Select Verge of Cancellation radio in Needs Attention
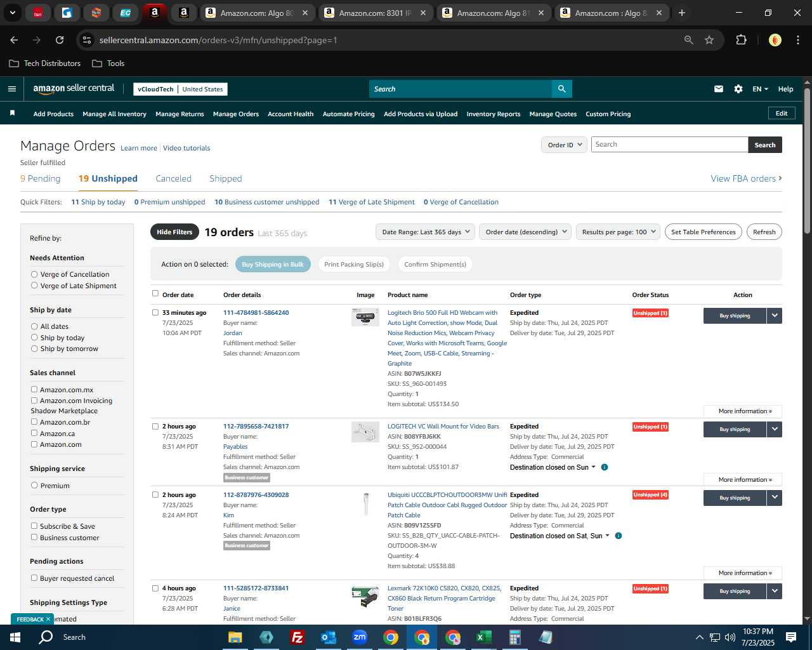The height and width of the screenshot is (650, 812). [34, 274]
